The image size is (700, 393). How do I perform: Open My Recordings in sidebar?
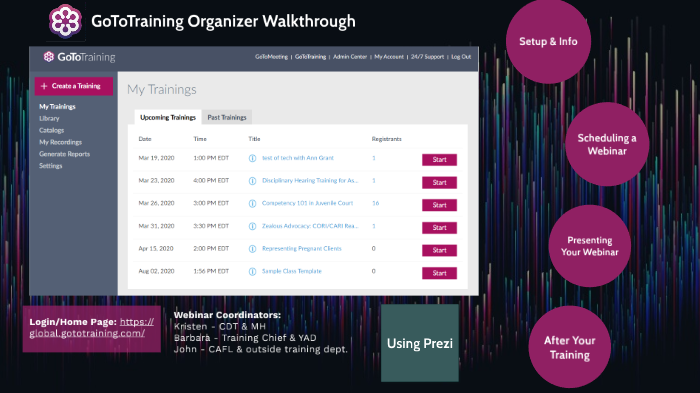tap(60, 142)
